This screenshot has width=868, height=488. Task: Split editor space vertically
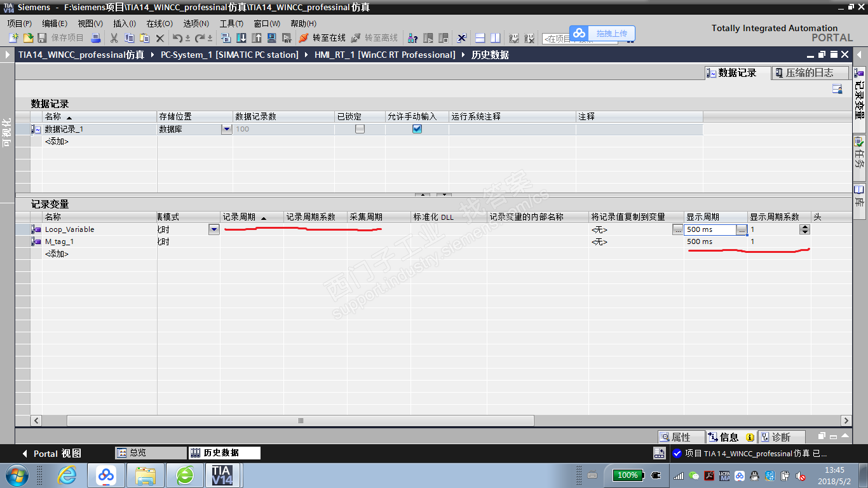point(496,38)
